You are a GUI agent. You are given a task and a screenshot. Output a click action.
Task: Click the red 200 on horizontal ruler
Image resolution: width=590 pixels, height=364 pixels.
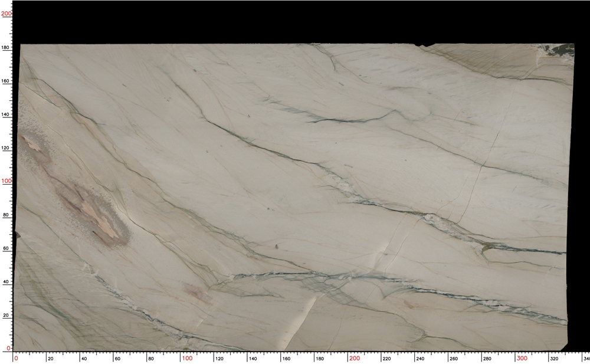click(x=355, y=358)
